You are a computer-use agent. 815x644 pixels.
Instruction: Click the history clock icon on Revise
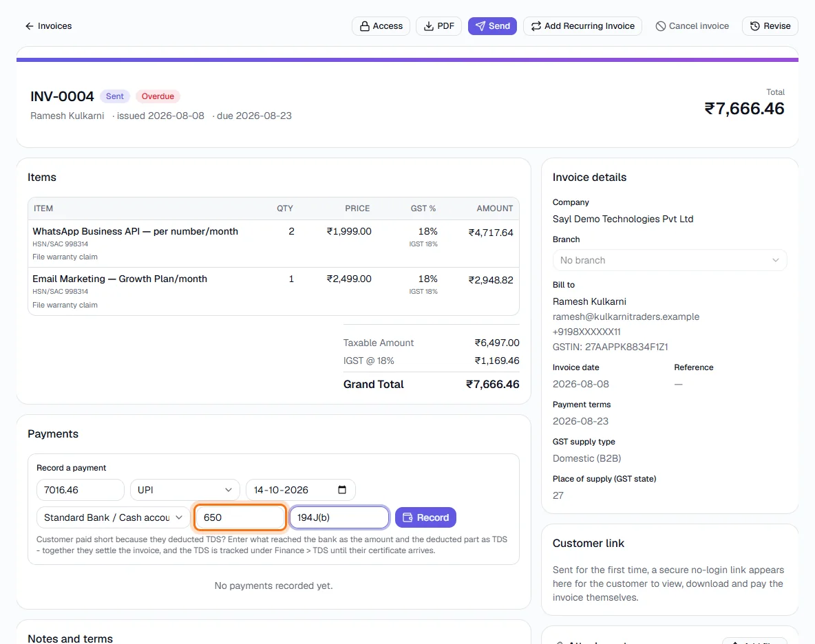coord(755,26)
